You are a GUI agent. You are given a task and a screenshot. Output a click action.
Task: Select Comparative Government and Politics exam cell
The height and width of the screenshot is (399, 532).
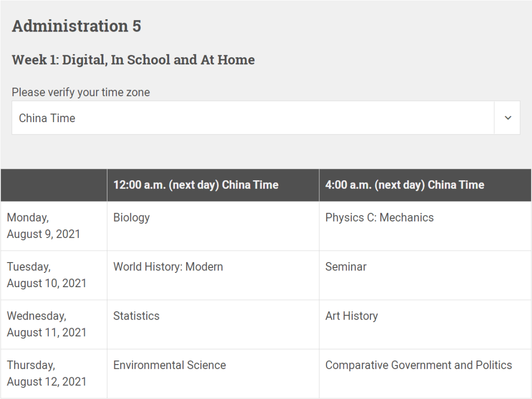click(418, 366)
